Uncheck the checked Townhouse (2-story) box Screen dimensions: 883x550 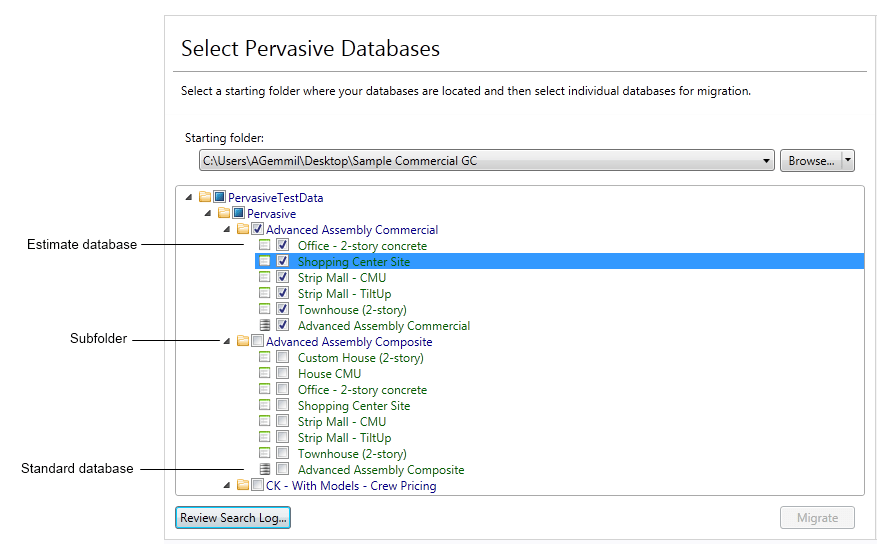pos(283,309)
